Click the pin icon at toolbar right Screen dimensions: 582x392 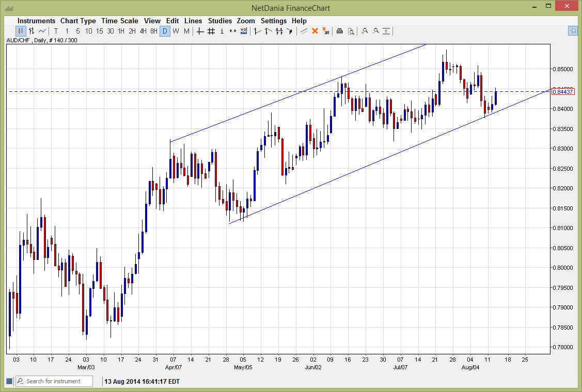click(x=573, y=31)
